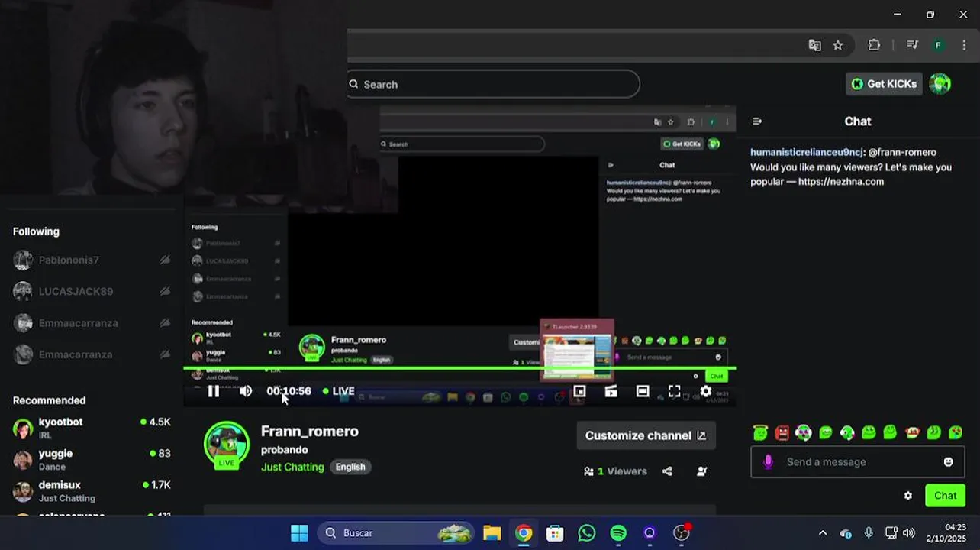Toggle theater mode in video player
The width and height of the screenshot is (980, 550).
(643, 391)
